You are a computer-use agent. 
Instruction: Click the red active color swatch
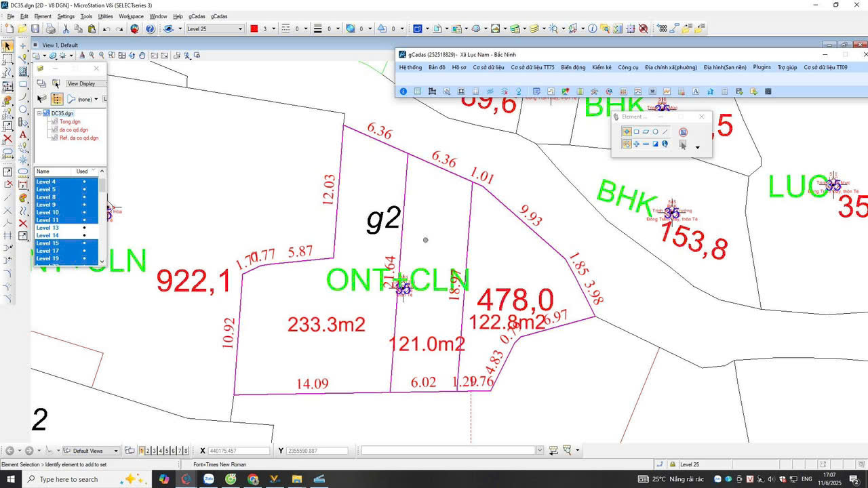point(254,28)
